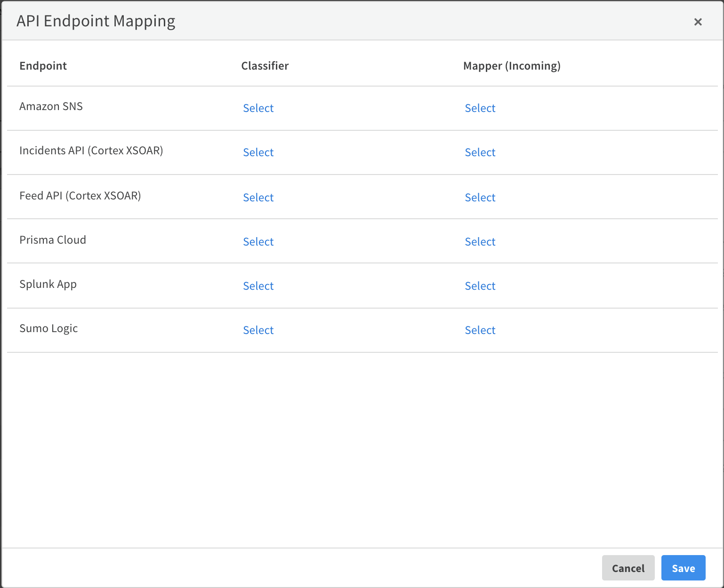Close the API Endpoint Mapping dialog
724x588 pixels.
point(698,22)
